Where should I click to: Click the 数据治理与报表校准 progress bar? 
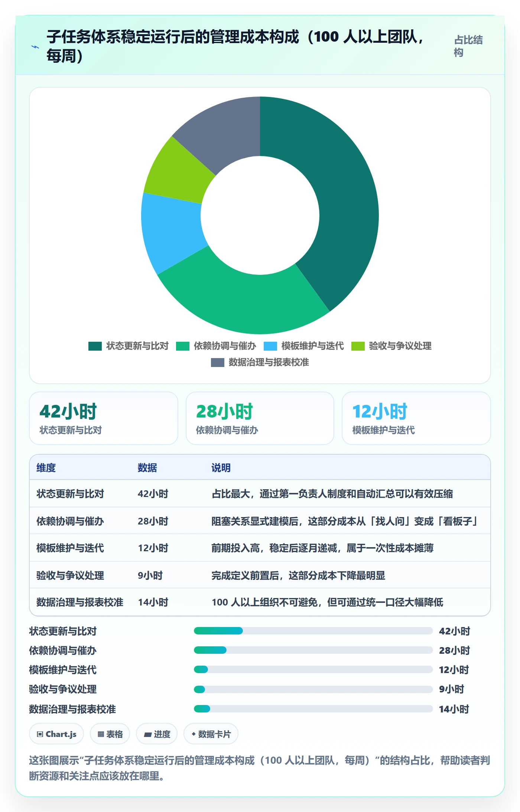point(313,709)
